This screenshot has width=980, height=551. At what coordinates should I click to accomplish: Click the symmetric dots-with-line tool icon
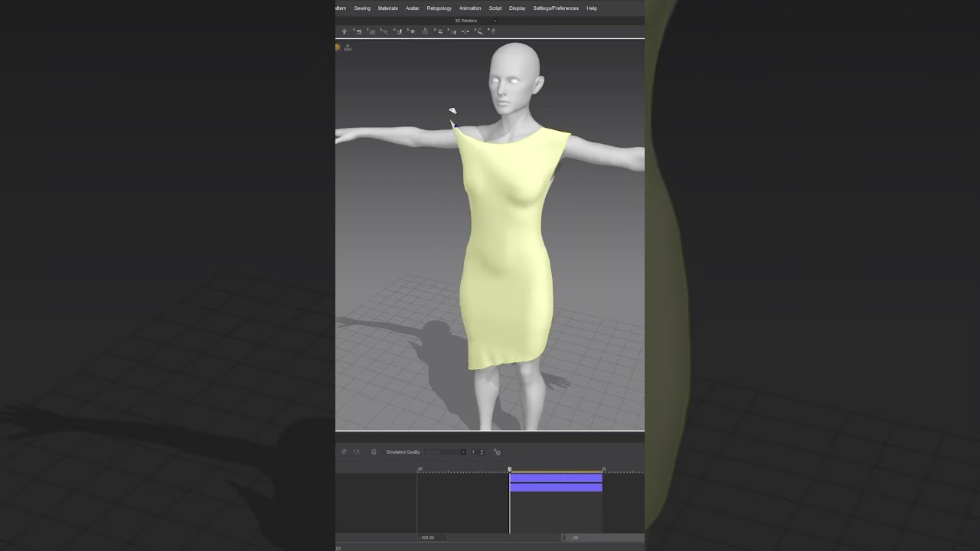click(x=465, y=31)
